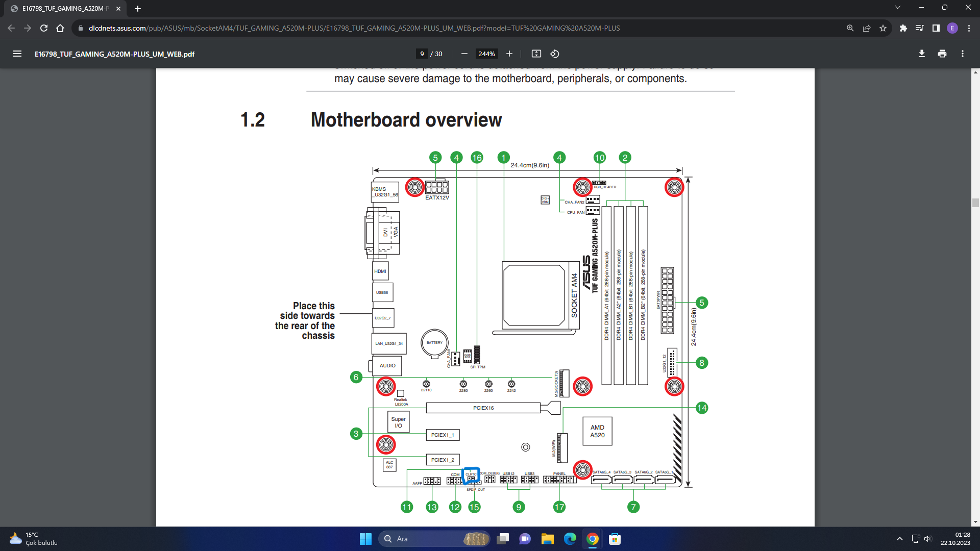Open Task View on the taskbar

[x=503, y=539]
